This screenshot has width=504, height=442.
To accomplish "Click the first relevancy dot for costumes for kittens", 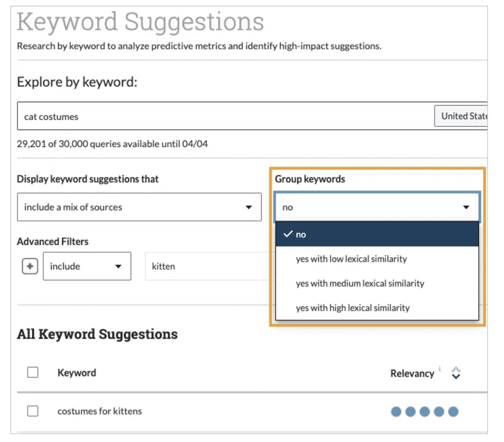I will pyautogui.click(x=396, y=412).
